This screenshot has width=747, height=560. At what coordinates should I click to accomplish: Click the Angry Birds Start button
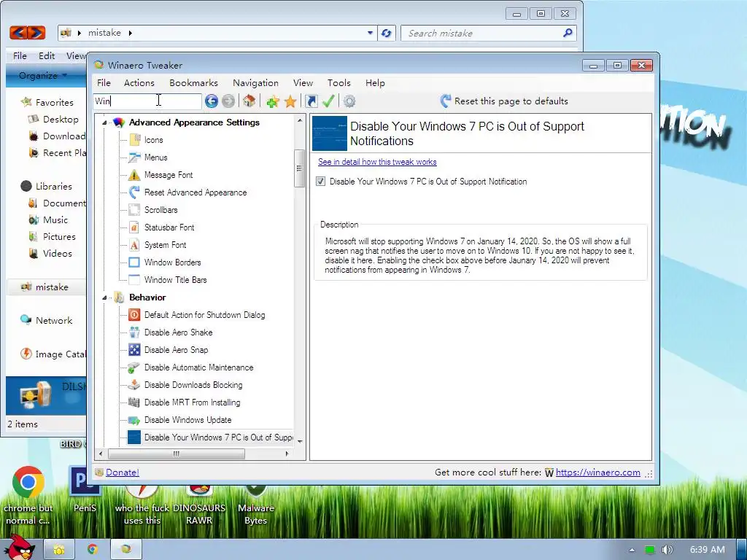tap(19, 547)
